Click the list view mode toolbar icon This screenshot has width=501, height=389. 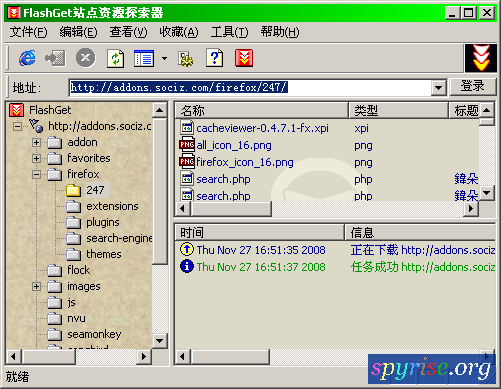pos(144,58)
